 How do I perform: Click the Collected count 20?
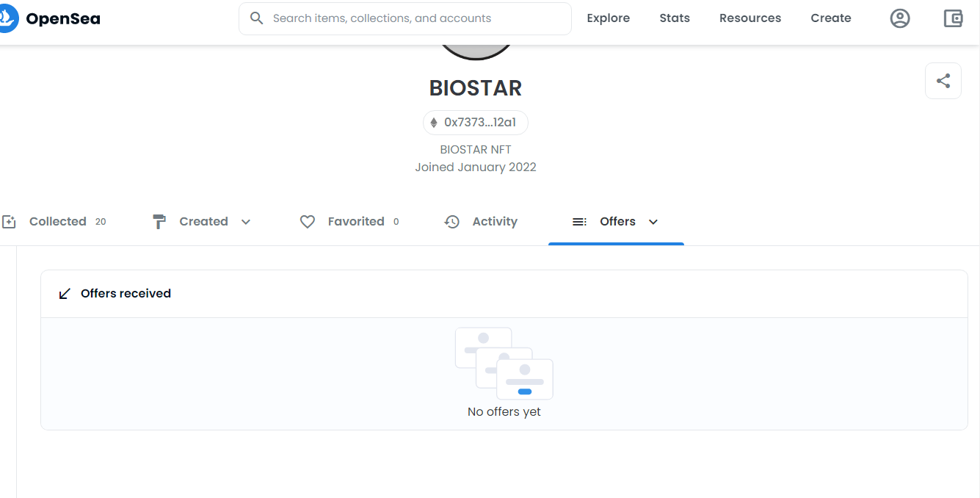[101, 222]
